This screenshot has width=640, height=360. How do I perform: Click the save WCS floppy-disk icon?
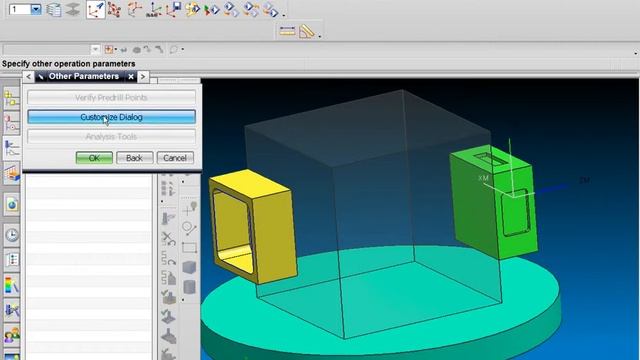pyautogui.click(x=173, y=9)
